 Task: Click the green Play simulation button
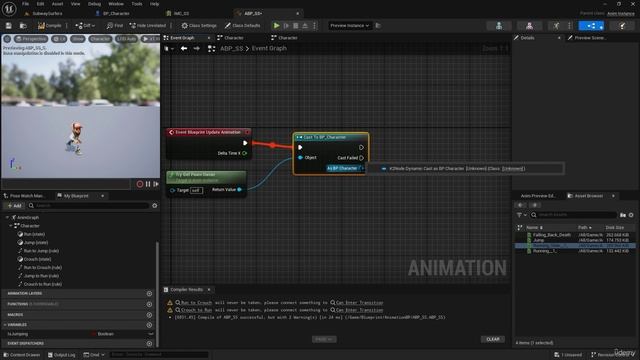pyautogui.click(x=276, y=26)
